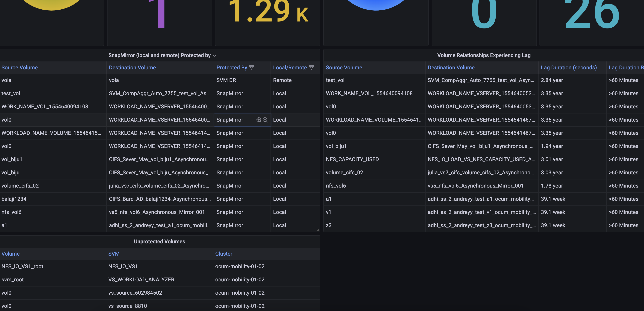This screenshot has height=311, width=644.
Task: Open the Volume Relationships Experiencing Lag panel menu
Action: tap(484, 55)
